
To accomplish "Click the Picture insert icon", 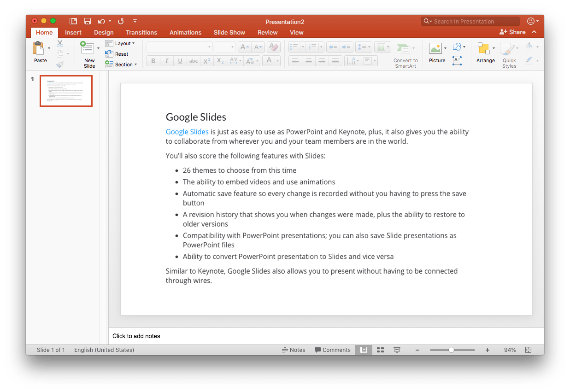I will click(x=435, y=48).
